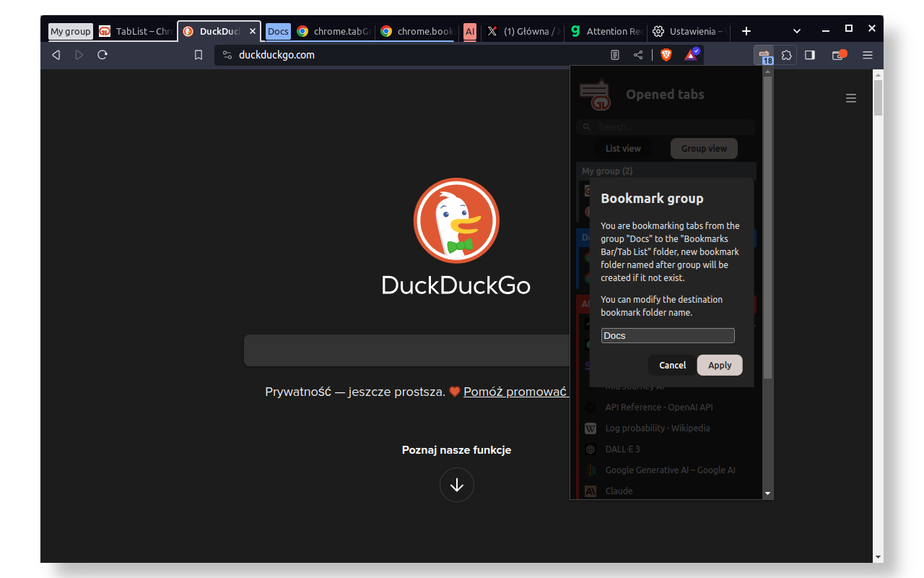Maximize the browser window
Viewport: 924px width, 578px height.
[849, 29]
